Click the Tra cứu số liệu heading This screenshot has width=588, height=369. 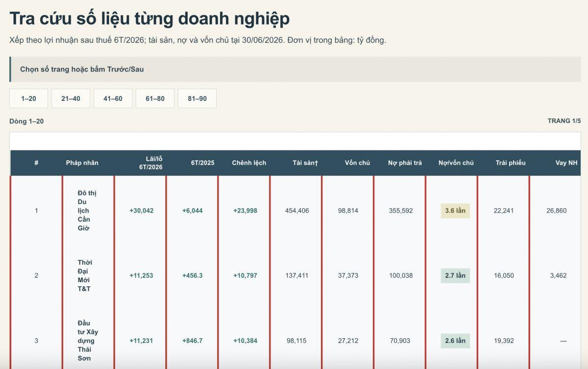point(149,19)
